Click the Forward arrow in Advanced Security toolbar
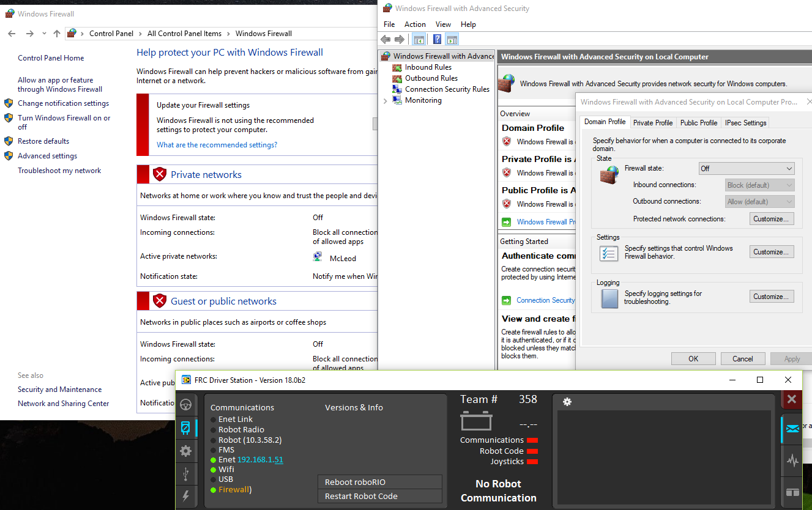 [x=400, y=40]
